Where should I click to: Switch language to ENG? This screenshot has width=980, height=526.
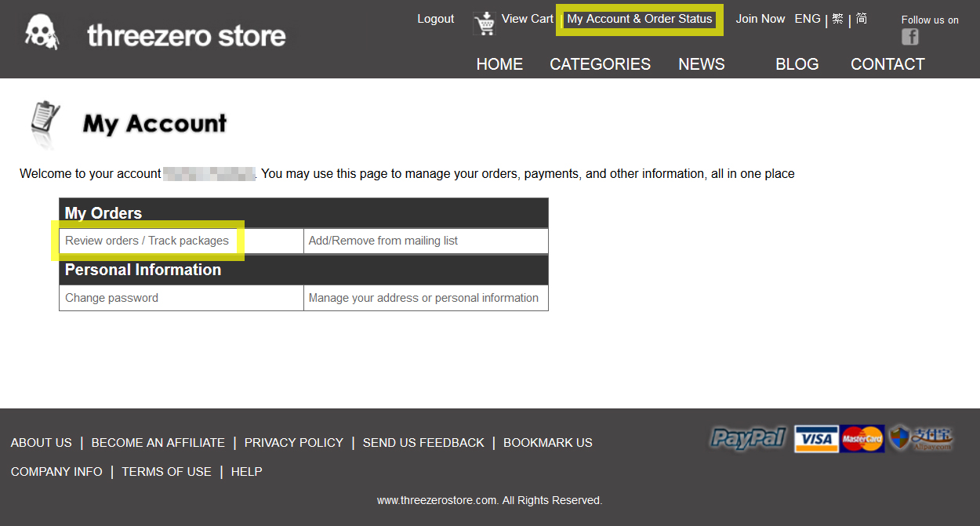pyautogui.click(x=808, y=19)
